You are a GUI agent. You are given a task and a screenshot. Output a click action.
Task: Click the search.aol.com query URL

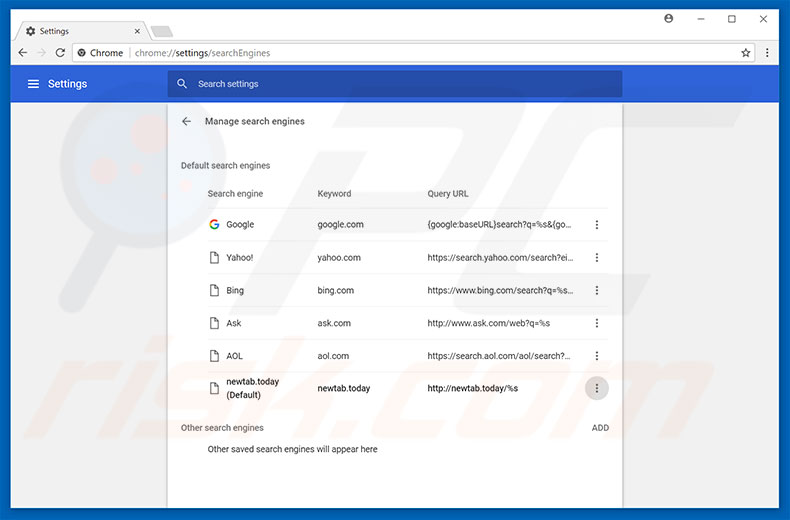[x=499, y=356]
